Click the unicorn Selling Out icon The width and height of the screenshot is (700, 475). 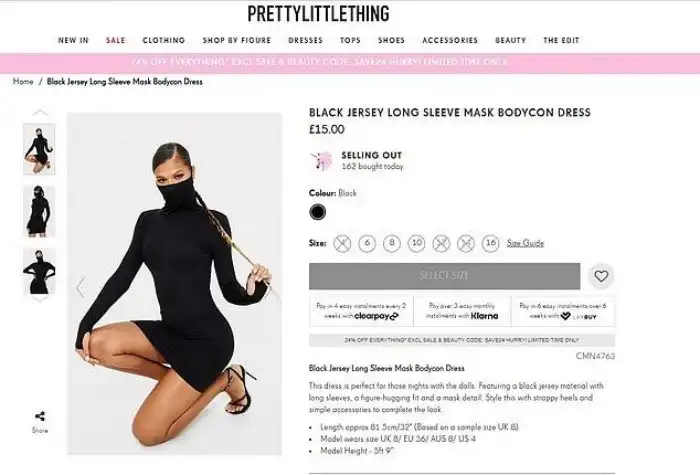point(321,161)
